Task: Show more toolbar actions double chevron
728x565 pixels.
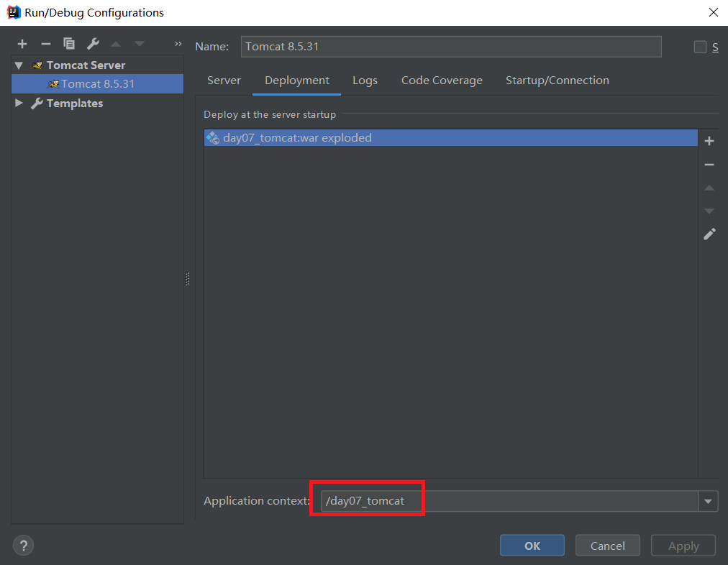Action: (178, 44)
